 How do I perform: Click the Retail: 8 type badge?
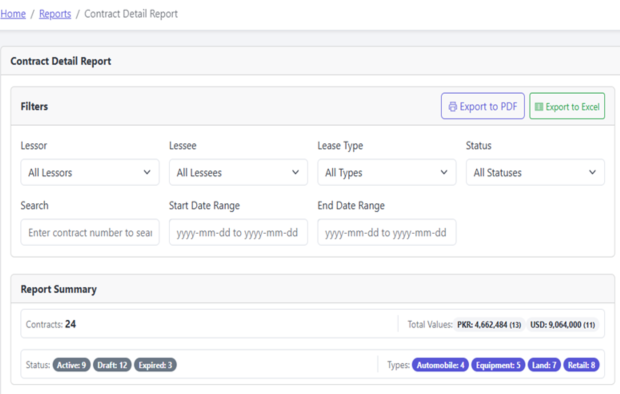pyautogui.click(x=582, y=365)
